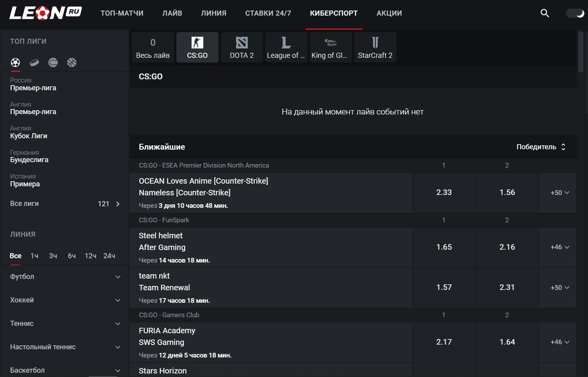Bet on Team Renewal at odds 2.31
The height and width of the screenshot is (377, 588).
coord(507,288)
